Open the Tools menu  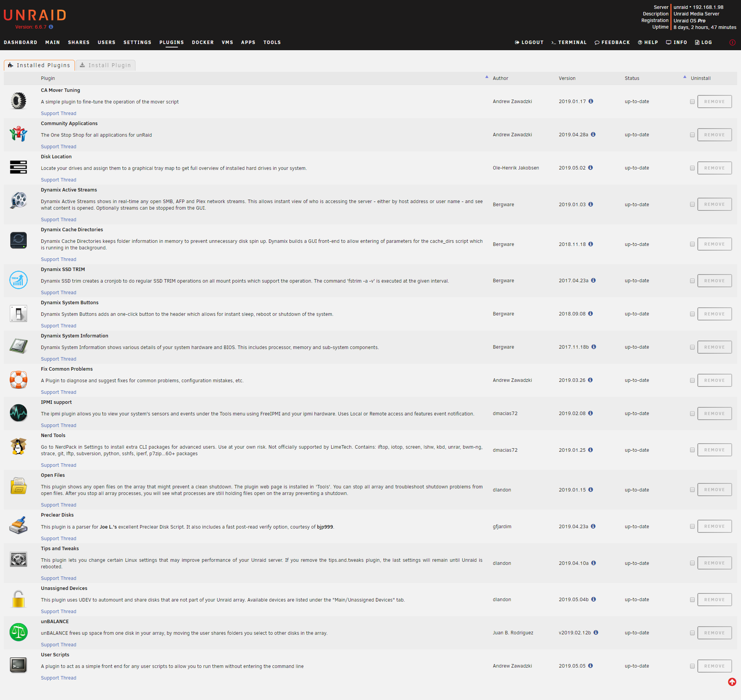coord(272,42)
